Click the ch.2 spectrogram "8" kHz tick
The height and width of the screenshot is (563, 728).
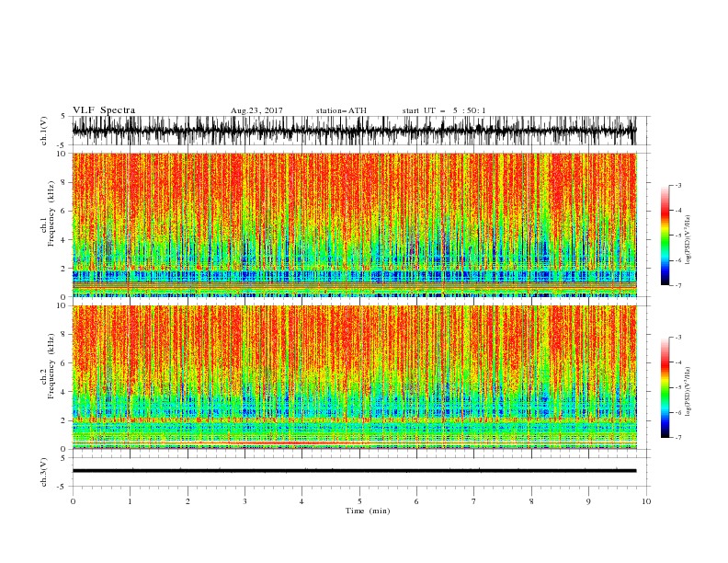64,335
